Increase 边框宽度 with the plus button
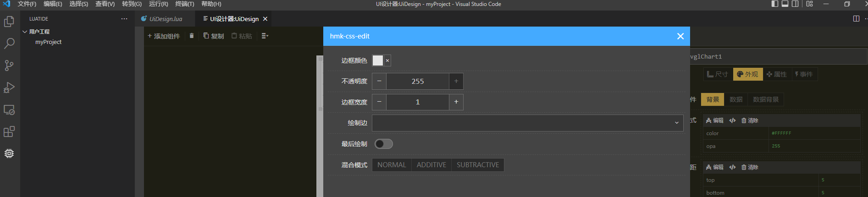The height and width of the screenshot is (197, 868). (x=456, y=102)
